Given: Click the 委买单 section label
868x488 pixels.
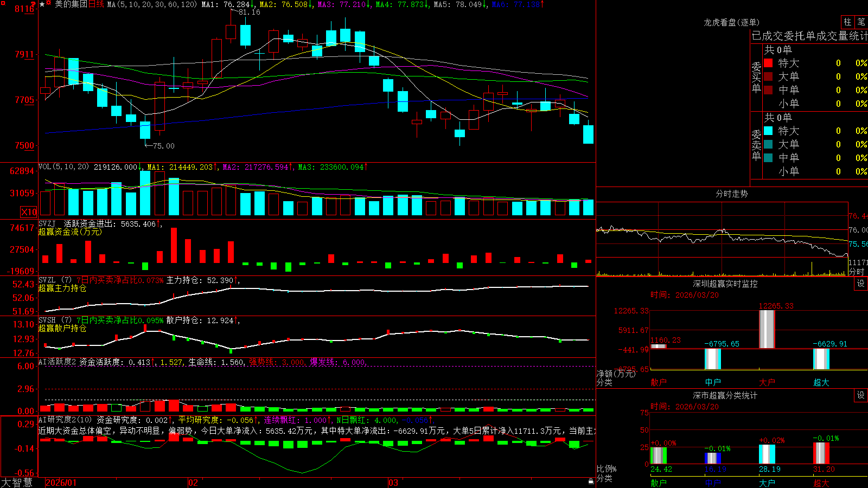Looking at the screenshot, I should 756,78.
